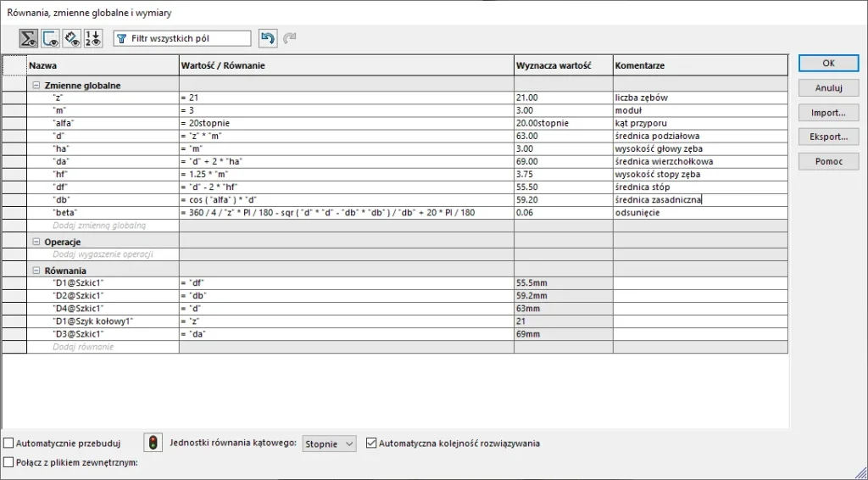Select the "D2@Szkic1" equation row name
This screenshot has width=868, height=480.
(x=103, y=296)
